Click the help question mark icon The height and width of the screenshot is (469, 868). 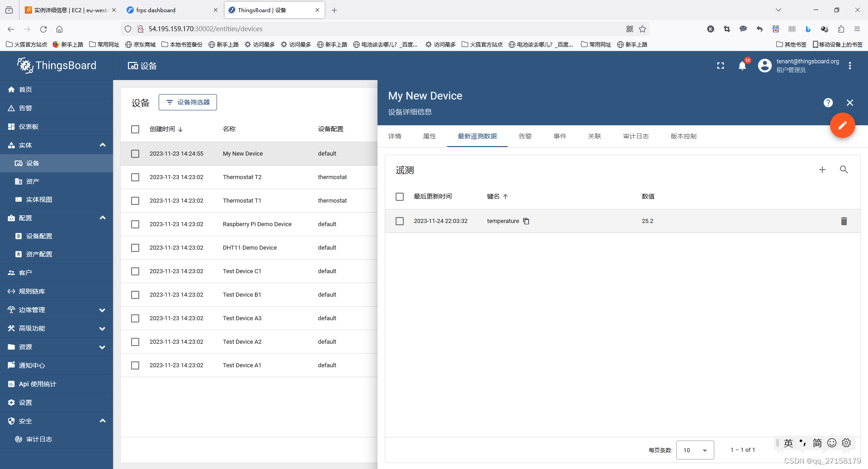828,103
